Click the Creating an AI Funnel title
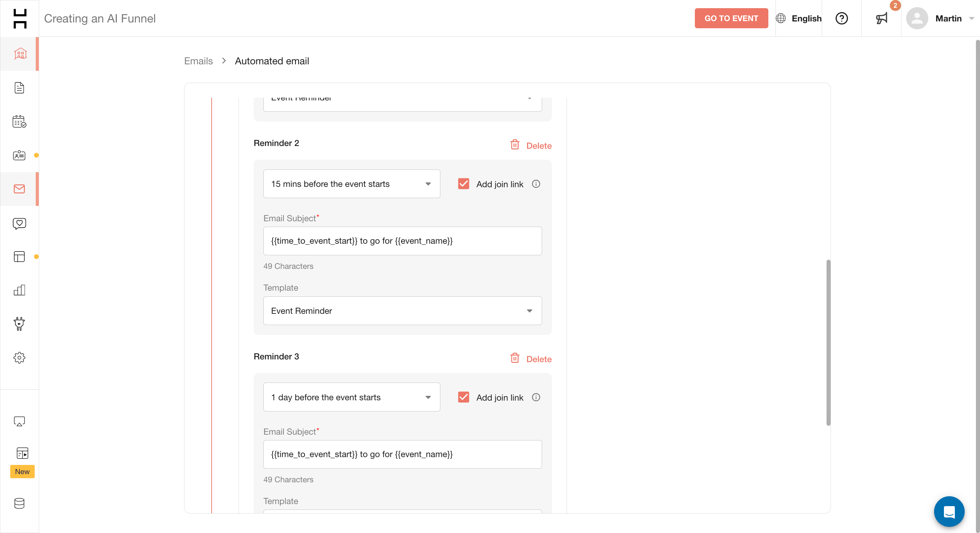The image size is (980, 533). [100, 18]
